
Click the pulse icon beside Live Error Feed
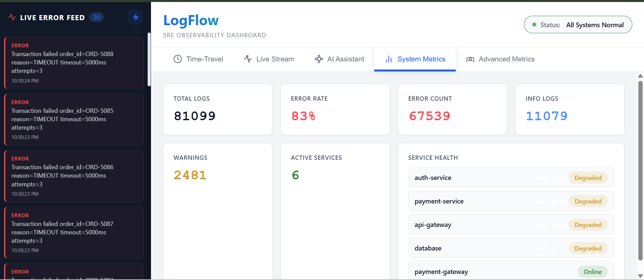12,17
